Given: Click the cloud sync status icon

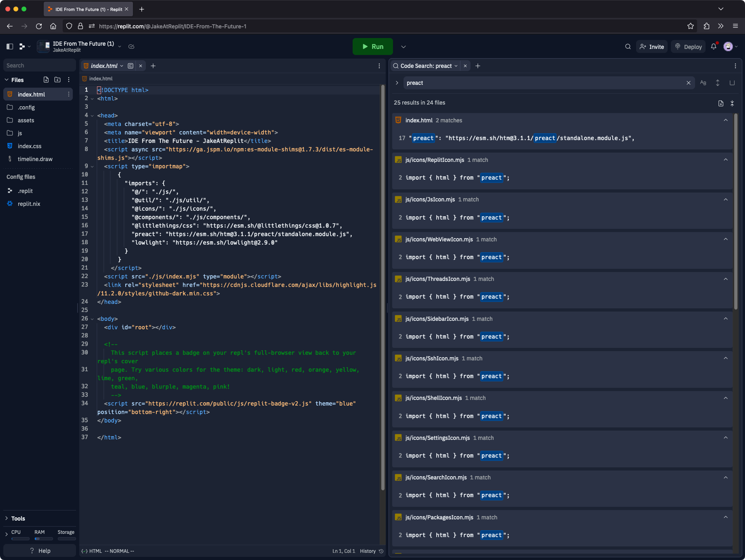Looking at the screenshot, I should tap(131, 47).
